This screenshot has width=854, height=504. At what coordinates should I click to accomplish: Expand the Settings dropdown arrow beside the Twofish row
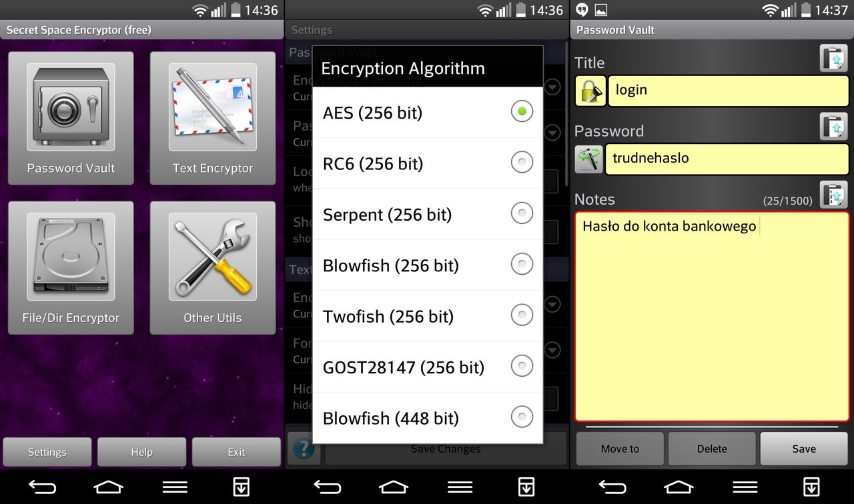tap(552, 305)
